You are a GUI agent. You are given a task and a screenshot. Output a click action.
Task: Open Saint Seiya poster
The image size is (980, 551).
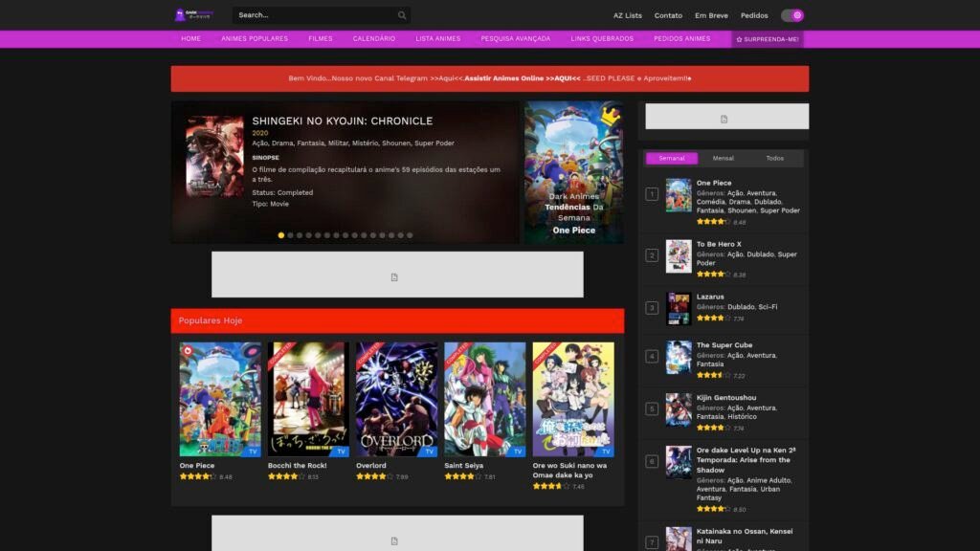(x=485, y=399)
